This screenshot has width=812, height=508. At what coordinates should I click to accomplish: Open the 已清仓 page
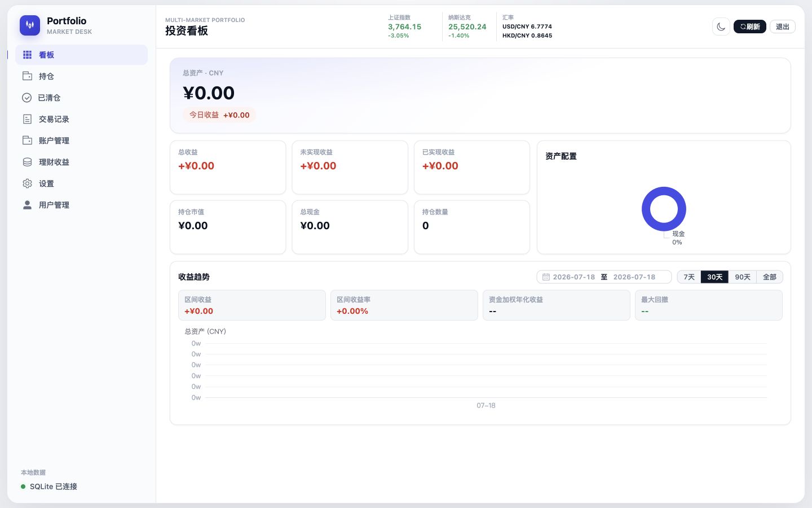point(81,98)
